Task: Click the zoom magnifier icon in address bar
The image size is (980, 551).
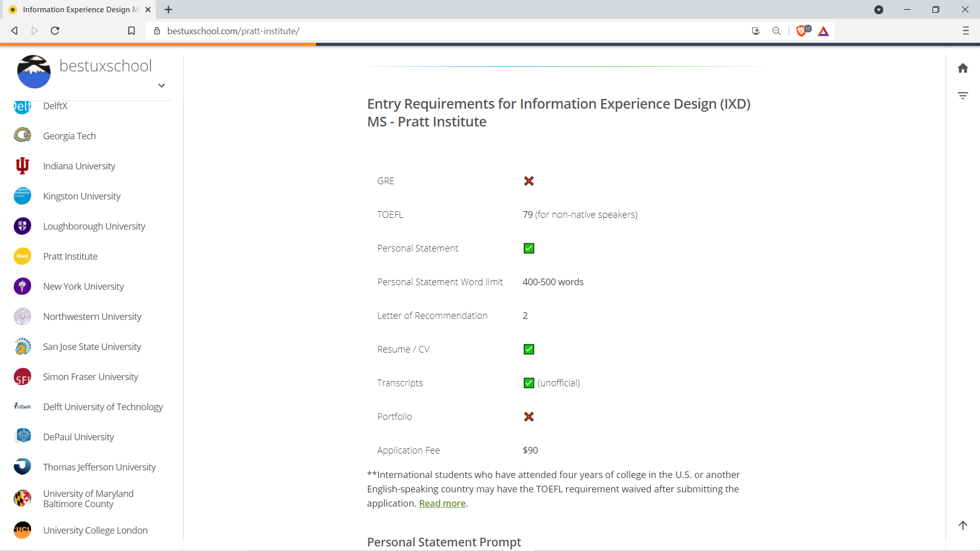Action: [x=776, y=31]
